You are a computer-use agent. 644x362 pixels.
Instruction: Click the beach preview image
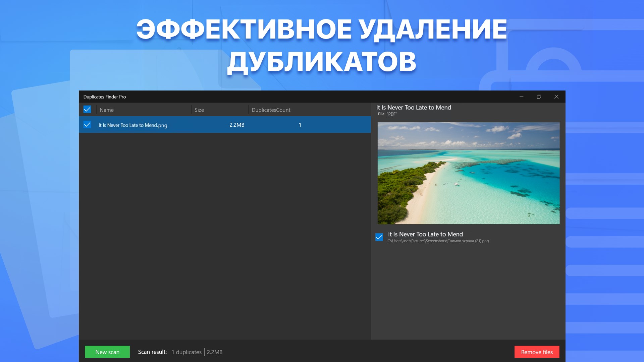point(468,173)
